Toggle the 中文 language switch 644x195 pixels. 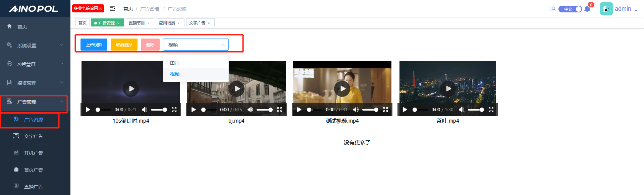tap(570, 9)
